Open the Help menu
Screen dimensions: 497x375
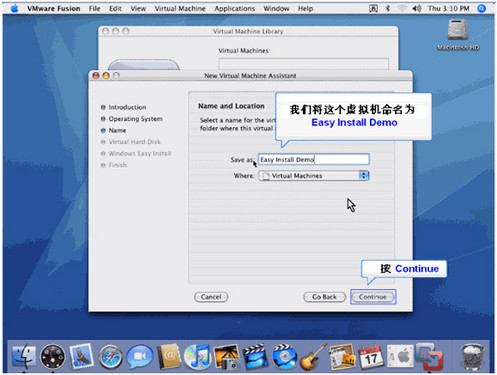point(305,8)
